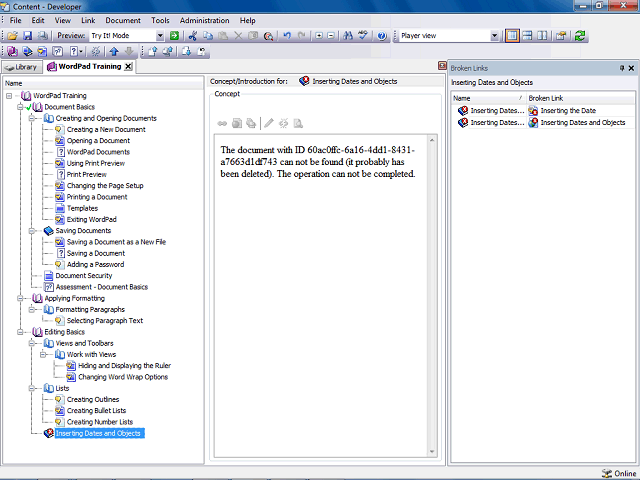Sort by the Name column in Broken Links
640x480 pixels.
tap(488, 98)
